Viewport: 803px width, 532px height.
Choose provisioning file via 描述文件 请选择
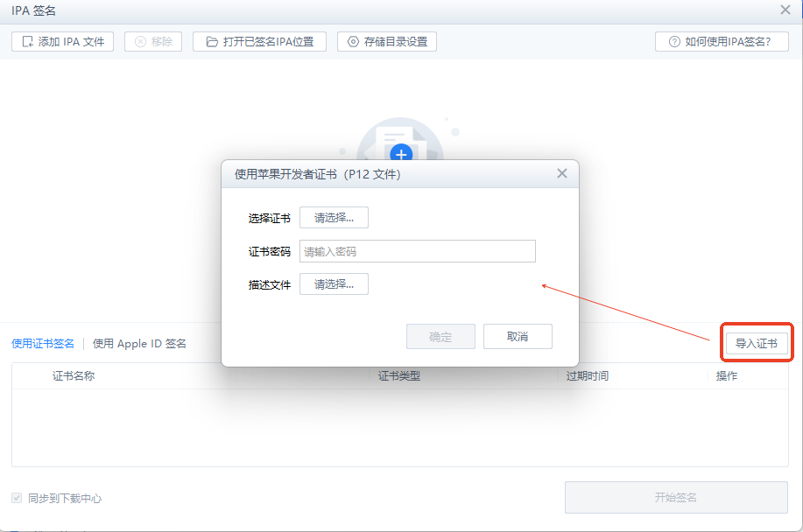334,284
